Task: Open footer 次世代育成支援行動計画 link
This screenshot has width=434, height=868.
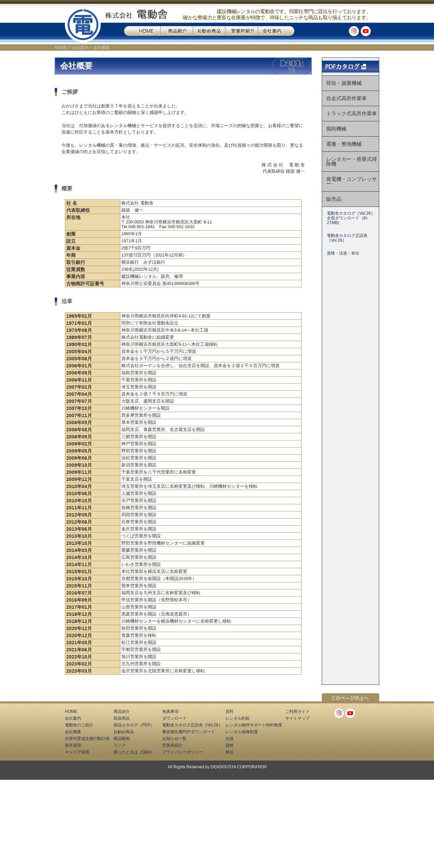Action: point(87,739)
